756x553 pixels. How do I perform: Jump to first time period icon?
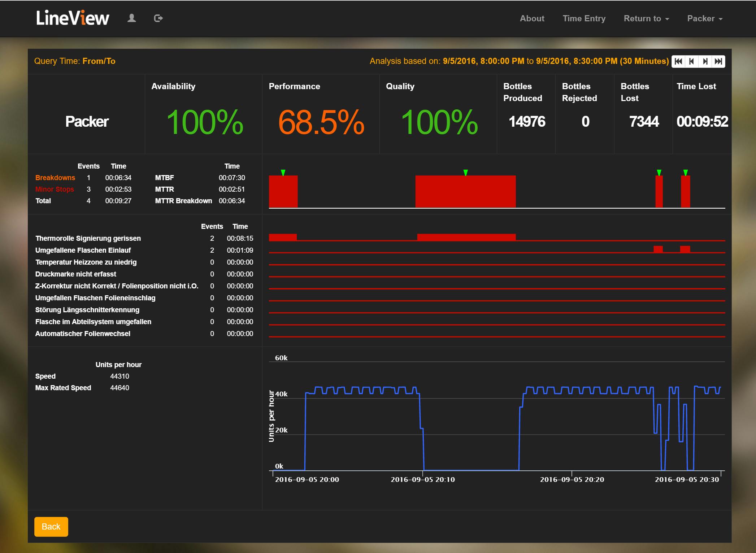point(678,61)
